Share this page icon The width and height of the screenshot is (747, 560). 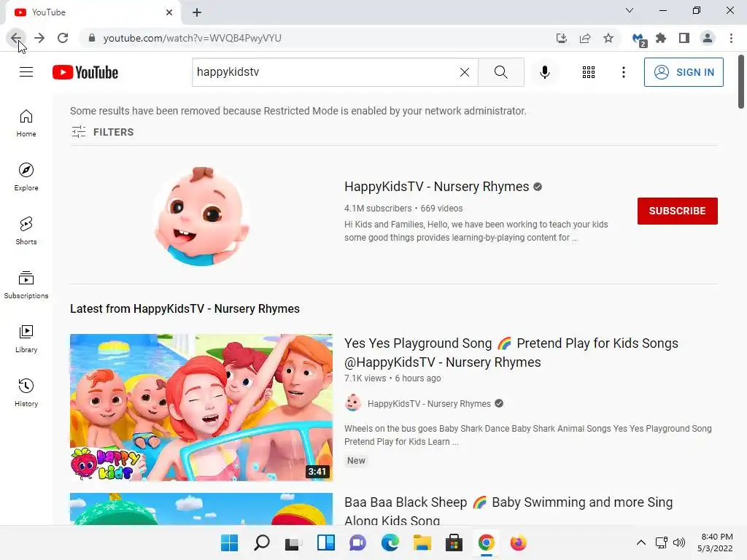pyautogui.click(x=584, y=38)
